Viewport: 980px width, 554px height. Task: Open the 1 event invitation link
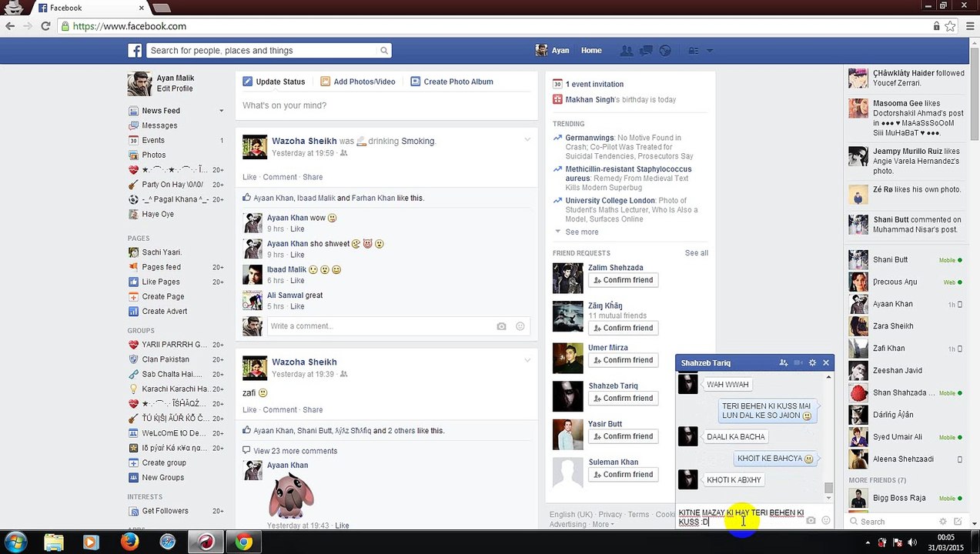[594, 85]
